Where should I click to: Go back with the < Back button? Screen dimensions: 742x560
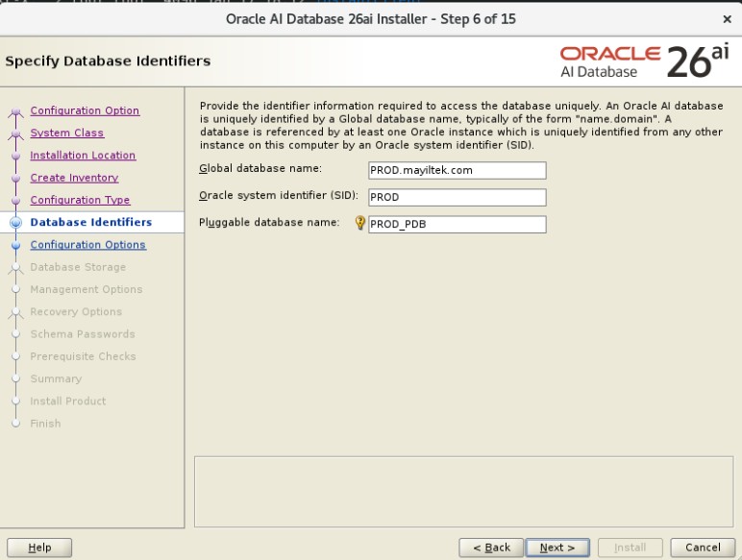(x=491, y=548)
